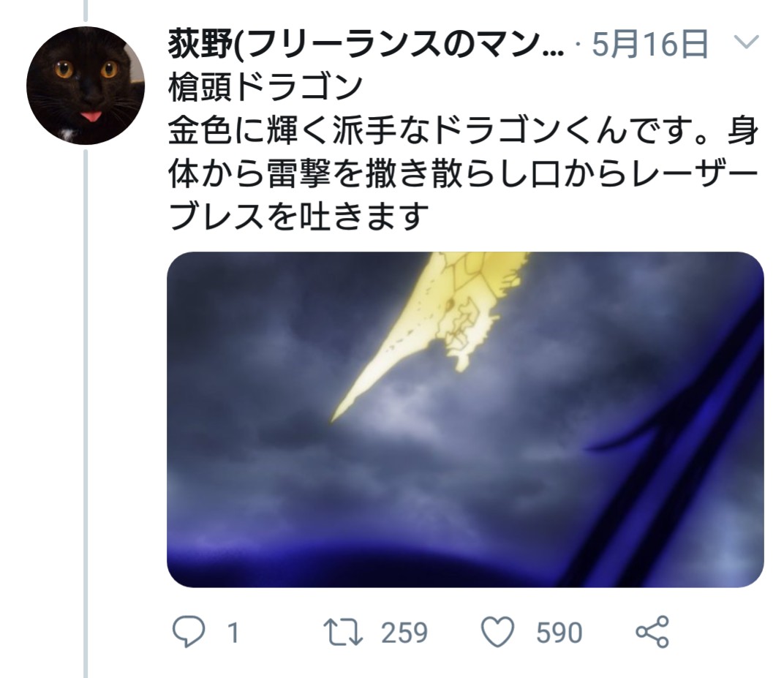Like the tweet with the heart icon
The width and height of the screenshot is (784, 678).
(497, 632)
